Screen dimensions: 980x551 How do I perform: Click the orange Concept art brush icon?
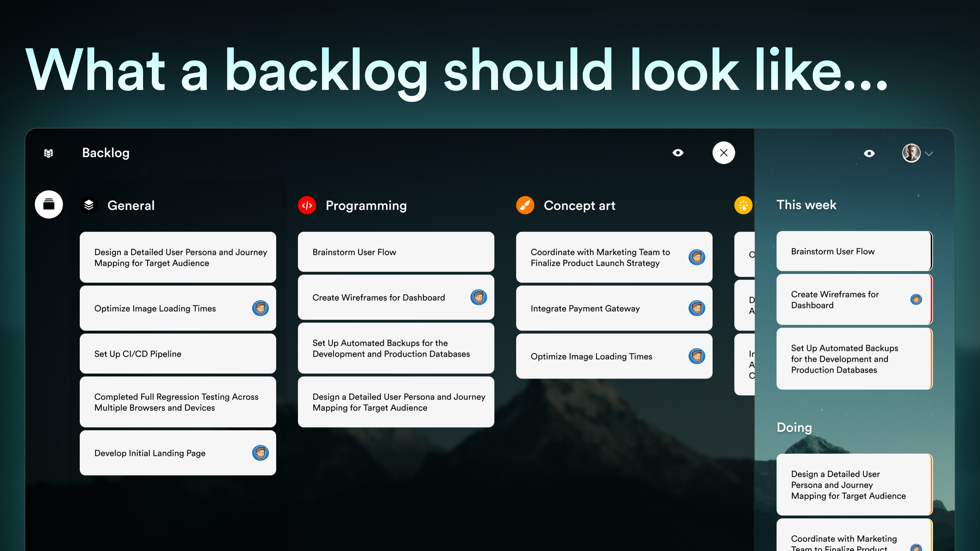pos(525,205)
